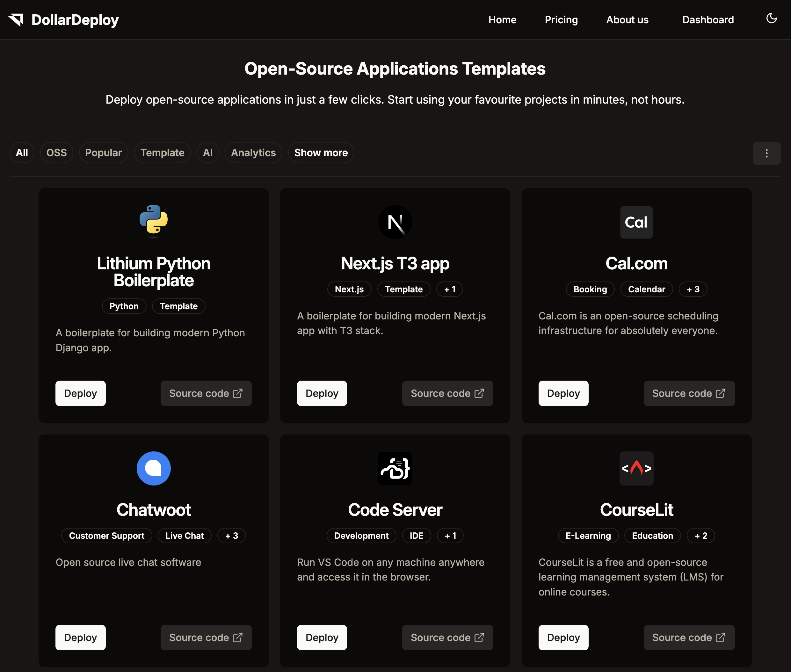The width and height of the screenshot is (791, 672).
Task: Deploy Chatwoot
Action: (x=80, y=637)
